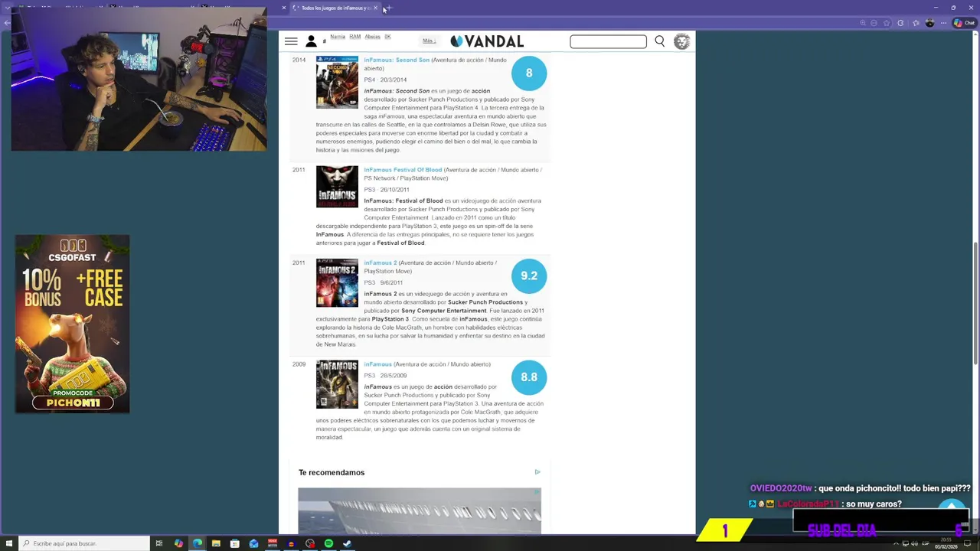Click the browser zoom out icon
The width and height of the screenshot is (980, 551).
874,23
